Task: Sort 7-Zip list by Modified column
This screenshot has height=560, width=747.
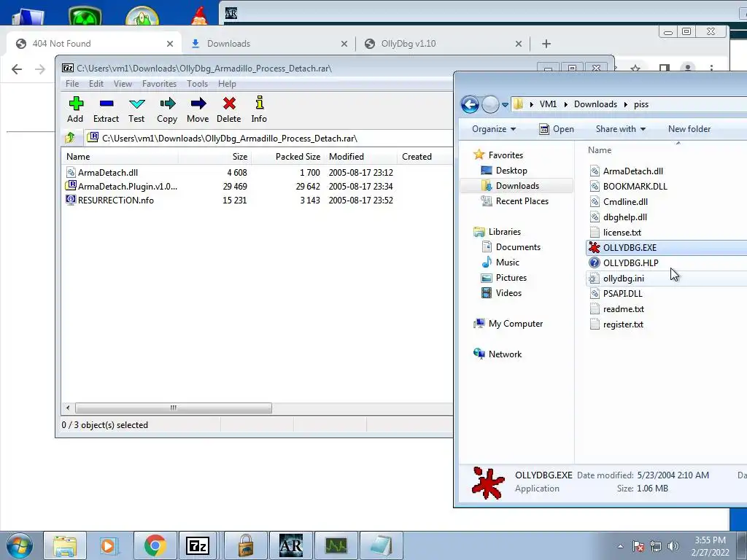Action: (360, 157)
